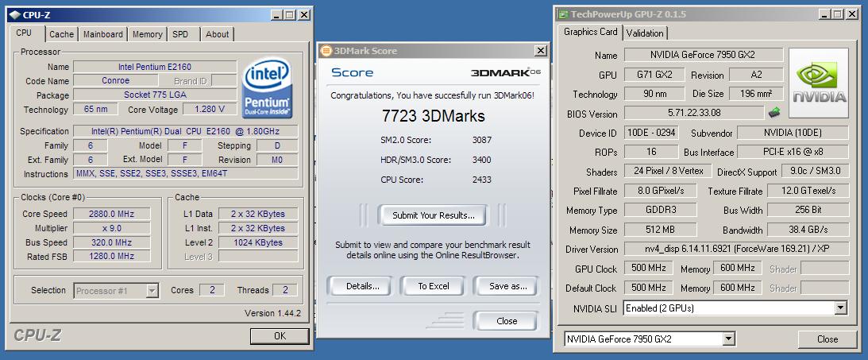This screenshot has width=868, height=360.
Task: Click the Texture Fillrate value 12.0 GTexel/s
Action: pyautogui.click(x=808, y=191)
